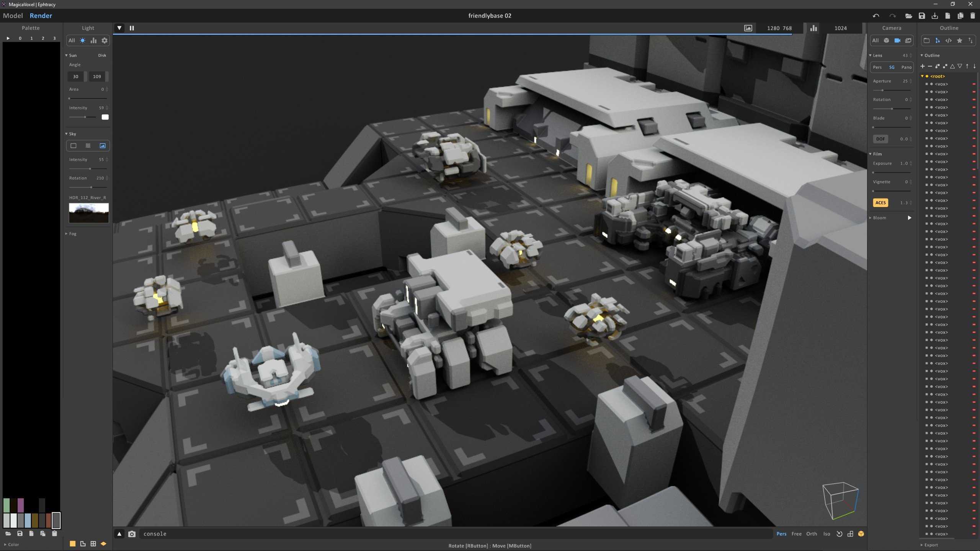Select the uniform sky box icon

73,146
